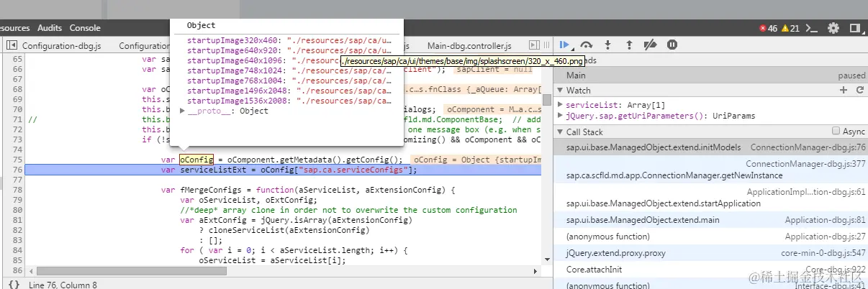Collapse the Call Stack section

tap(560, 132)
